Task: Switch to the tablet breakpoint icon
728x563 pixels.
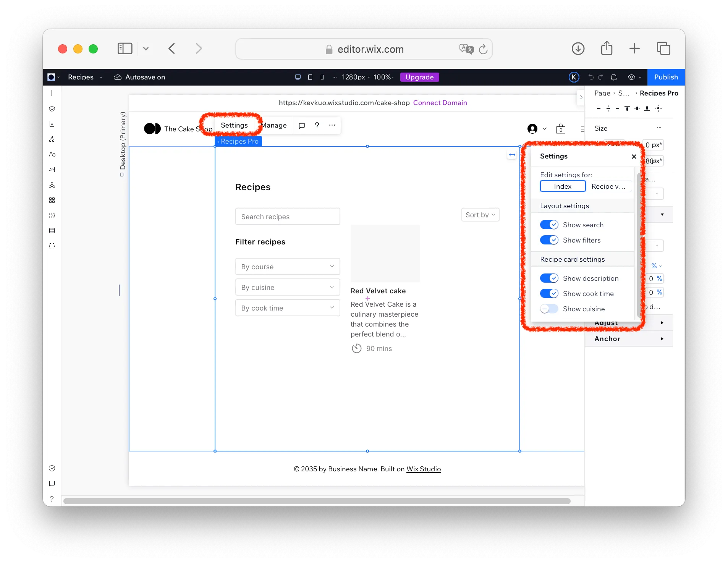Action: [310, 77]
